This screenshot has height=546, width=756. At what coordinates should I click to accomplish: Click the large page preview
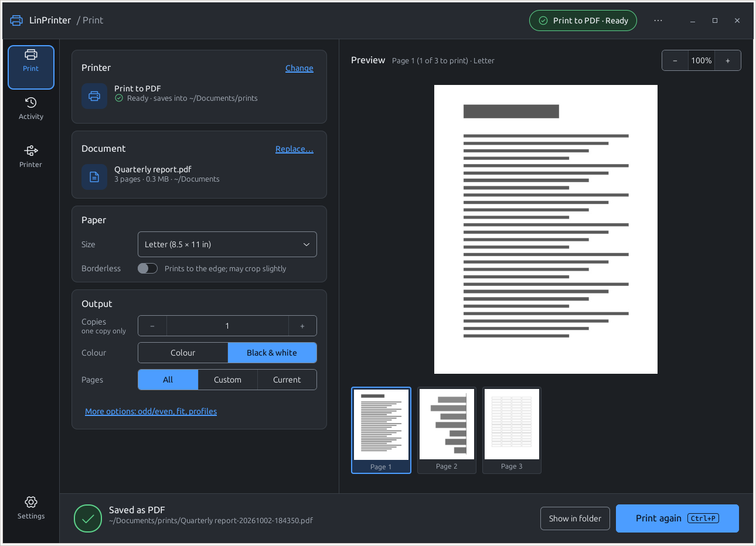click(x=546, y=229)
